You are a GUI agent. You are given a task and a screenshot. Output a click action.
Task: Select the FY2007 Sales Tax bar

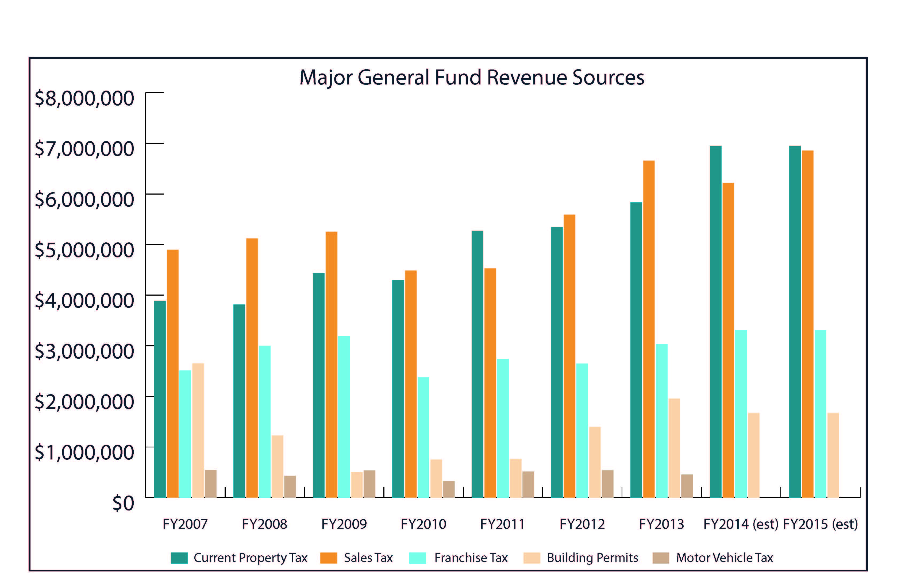tap(173, 373)
